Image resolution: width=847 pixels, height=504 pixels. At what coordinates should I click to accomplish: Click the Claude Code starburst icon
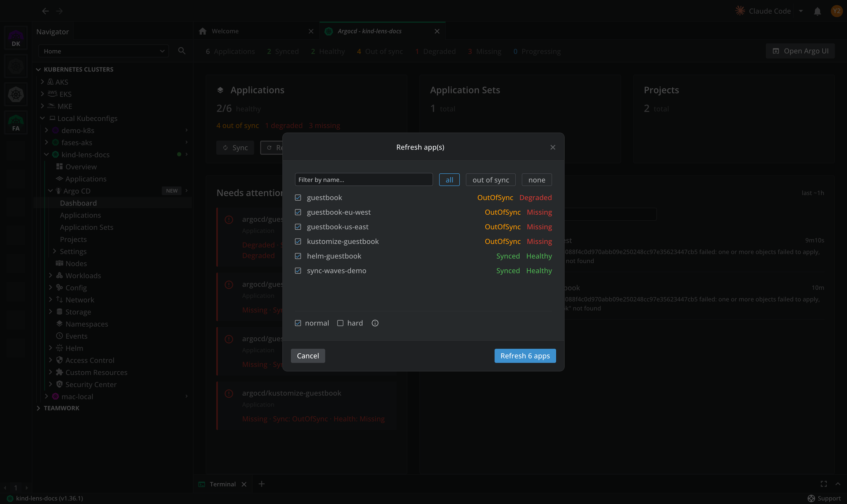tap(740, 11)
